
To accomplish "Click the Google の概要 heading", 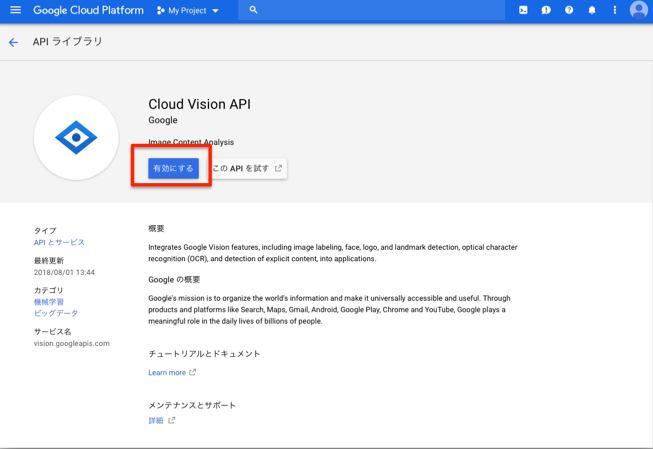I will 174,279.
